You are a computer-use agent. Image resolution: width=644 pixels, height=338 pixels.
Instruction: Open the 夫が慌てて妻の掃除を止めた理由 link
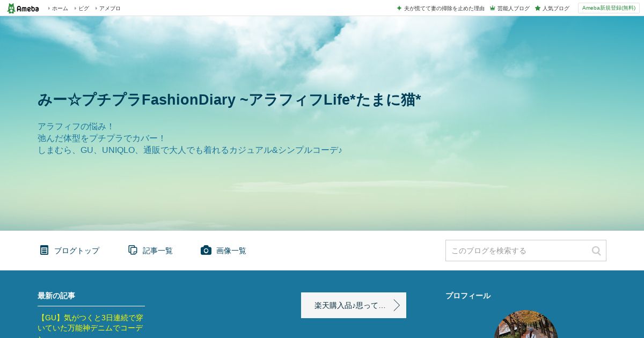tap(444, 8)
